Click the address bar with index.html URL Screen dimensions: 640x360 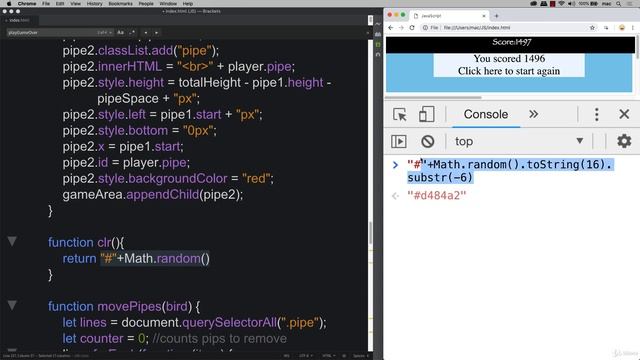506,28
